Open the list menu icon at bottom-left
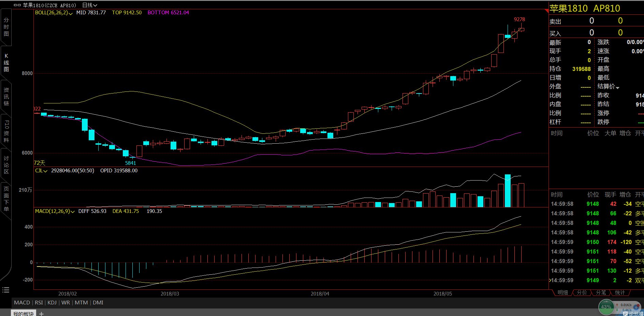644x316 pixels. (x=6, y=290)
